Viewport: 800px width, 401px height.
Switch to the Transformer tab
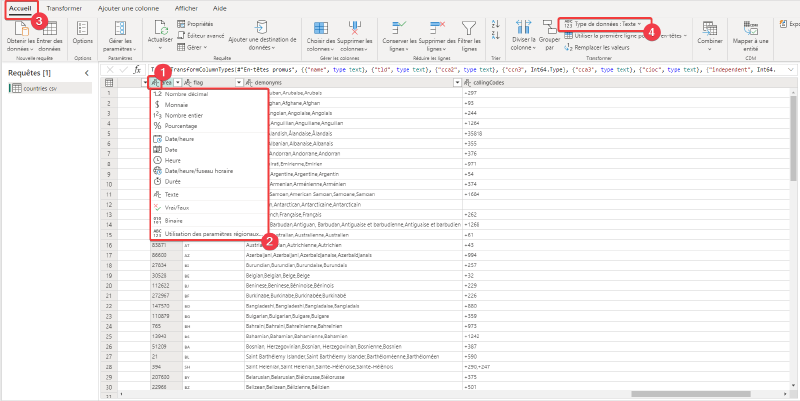pos(64,9)
